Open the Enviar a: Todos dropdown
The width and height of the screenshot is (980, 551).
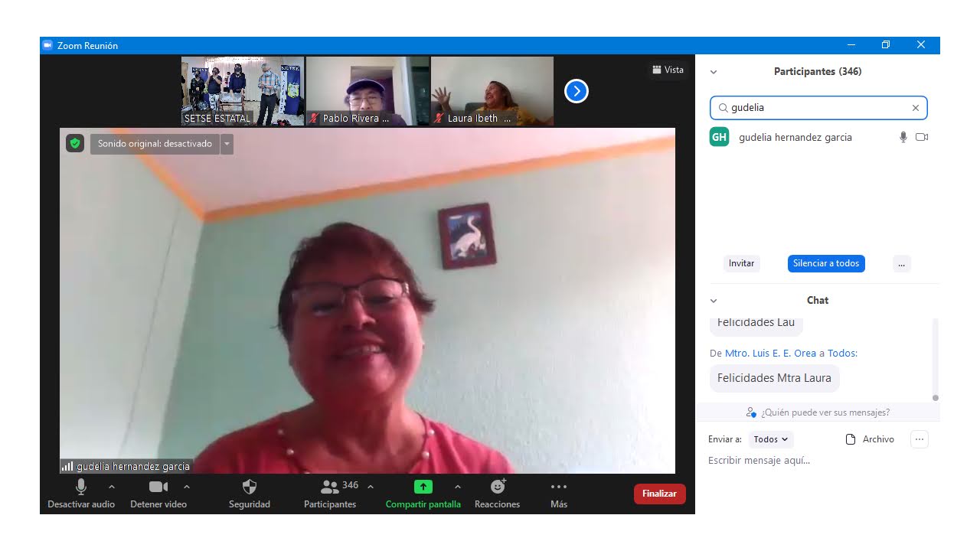tap(771, 439)
